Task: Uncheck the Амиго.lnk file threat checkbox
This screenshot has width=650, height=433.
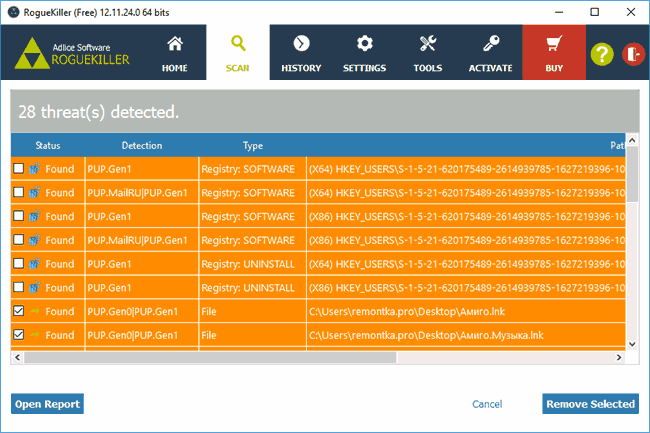Action: pos(19,311)
